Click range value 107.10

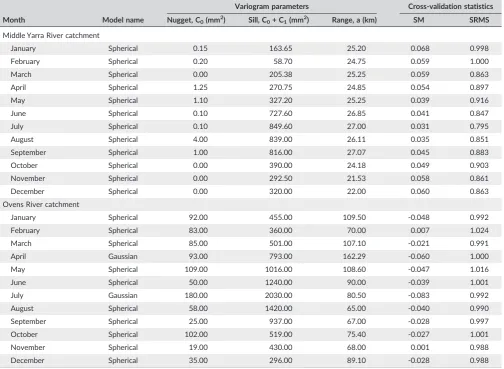point(354,243)
